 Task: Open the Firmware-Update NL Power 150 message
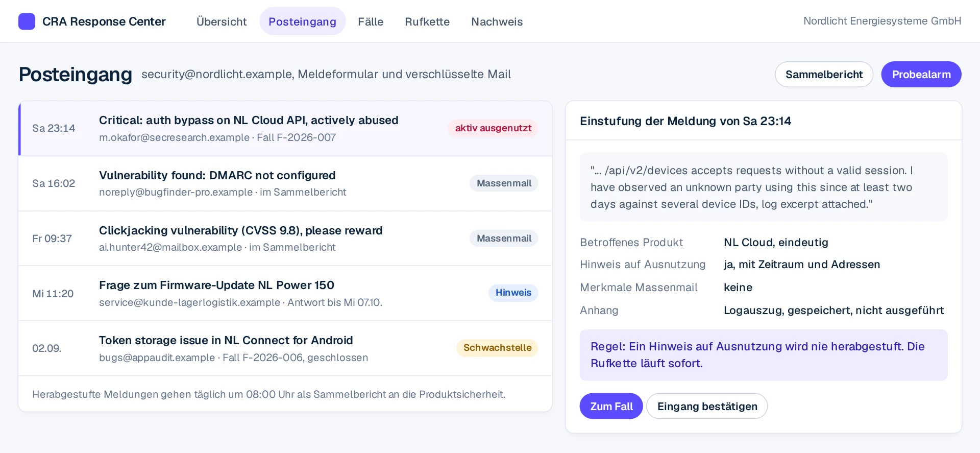[x=285, y=293]
